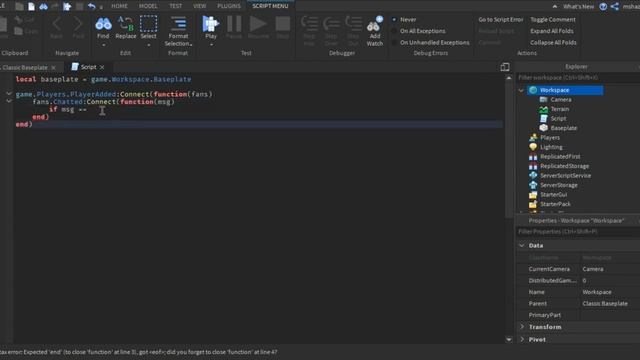Screen dimensions: 640x360
Task: Select Terrain in the Explorer
Action: coord(560,109)
